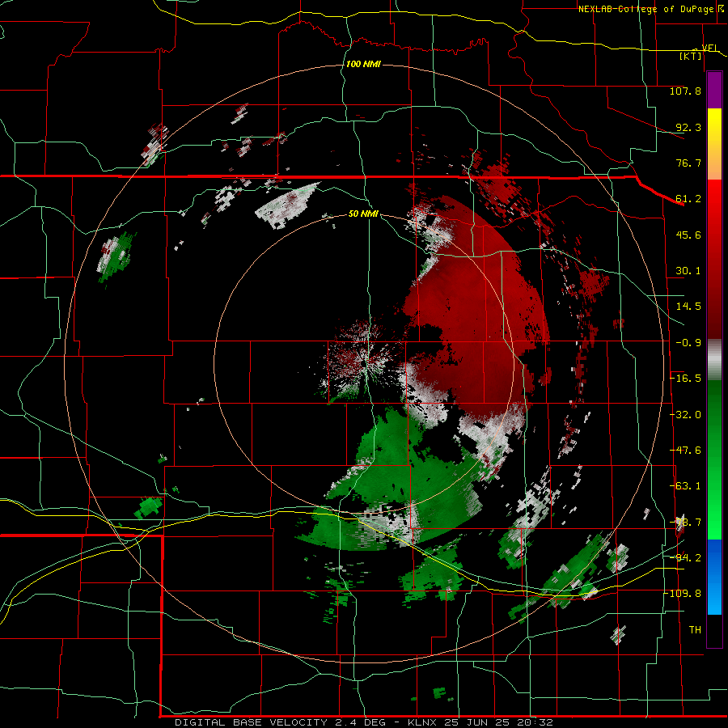Click the 14.5 velocity scale value

tap(688, 307)
